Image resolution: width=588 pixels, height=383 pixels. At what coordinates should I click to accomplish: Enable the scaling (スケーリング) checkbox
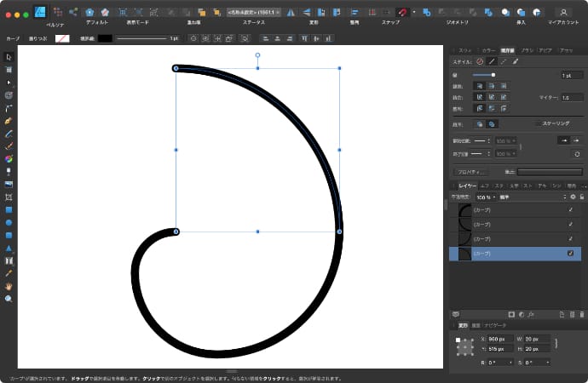click(536, 123)
